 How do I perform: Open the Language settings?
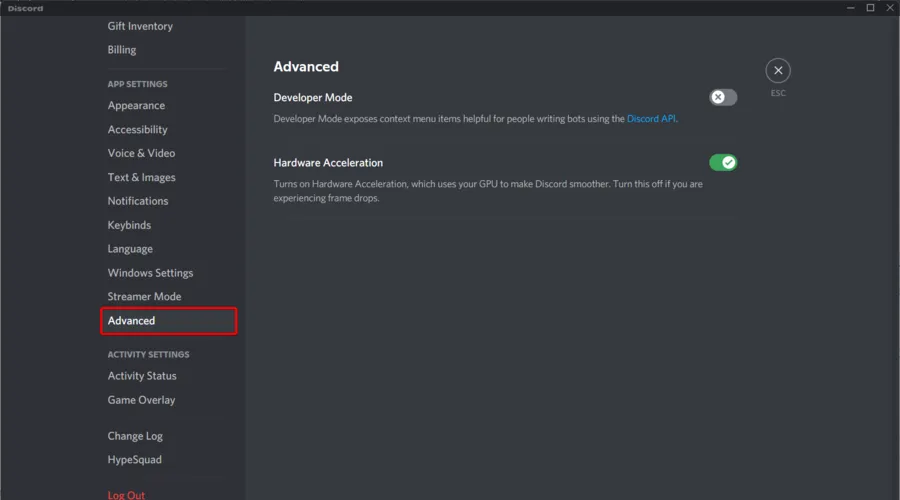130,249
